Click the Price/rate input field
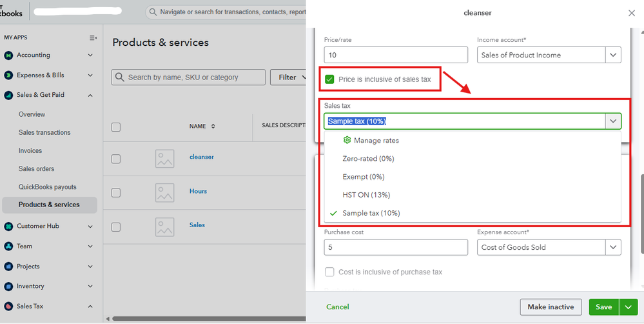 396,55
